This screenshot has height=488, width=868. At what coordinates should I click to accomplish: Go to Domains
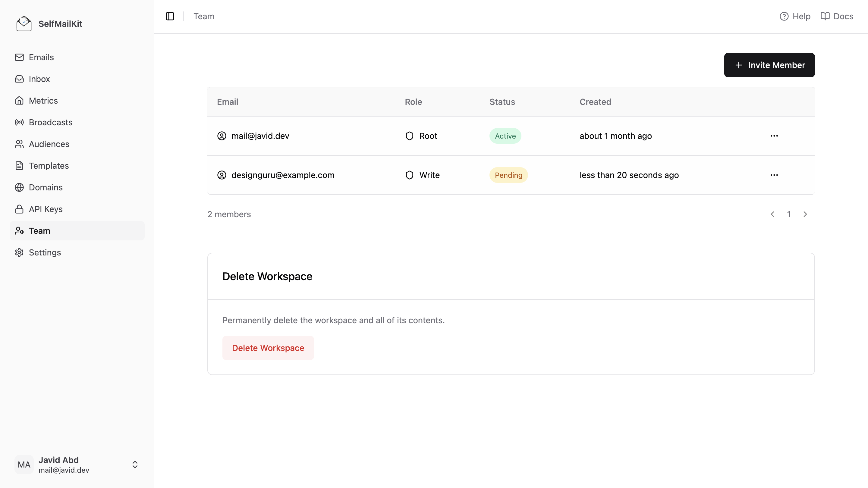pos(77,187)
